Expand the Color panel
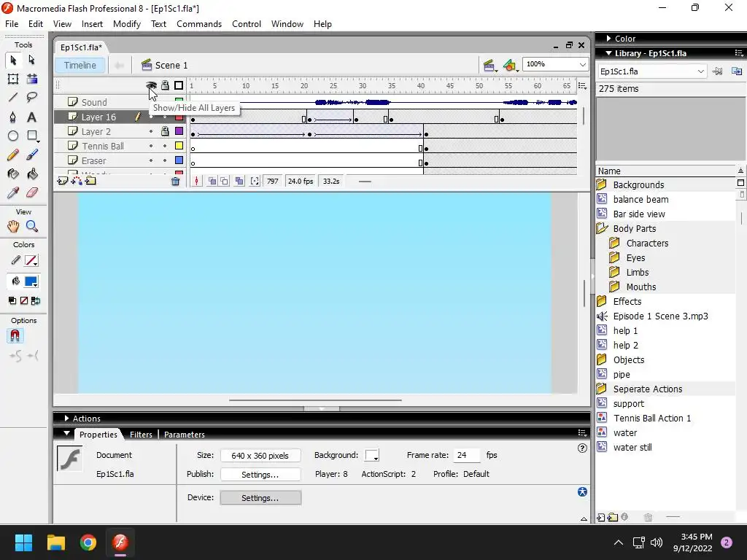 click(x=609, y=38)
